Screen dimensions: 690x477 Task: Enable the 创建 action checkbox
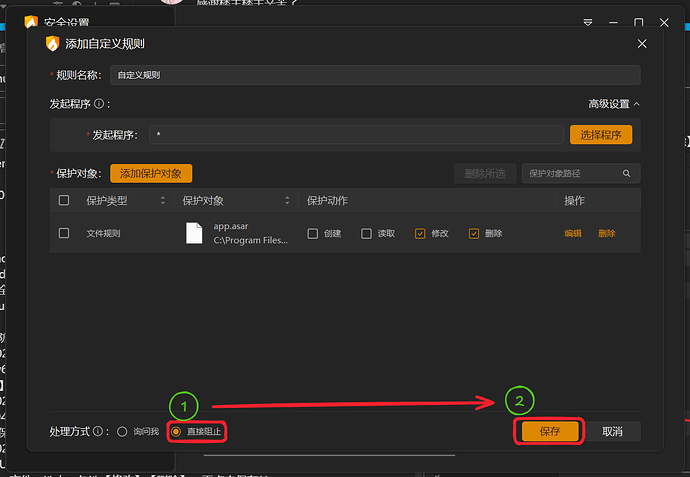pyautogui.click(x=313, y=233)
